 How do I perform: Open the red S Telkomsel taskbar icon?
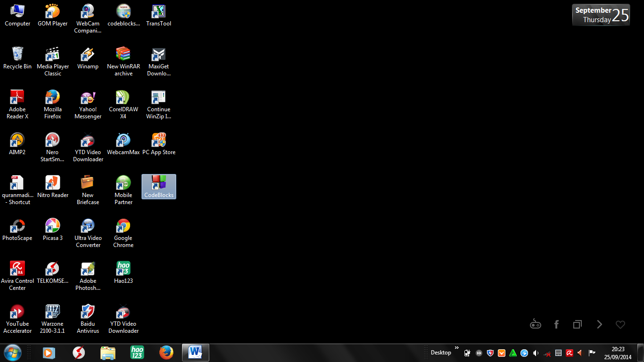click(78, 353)
